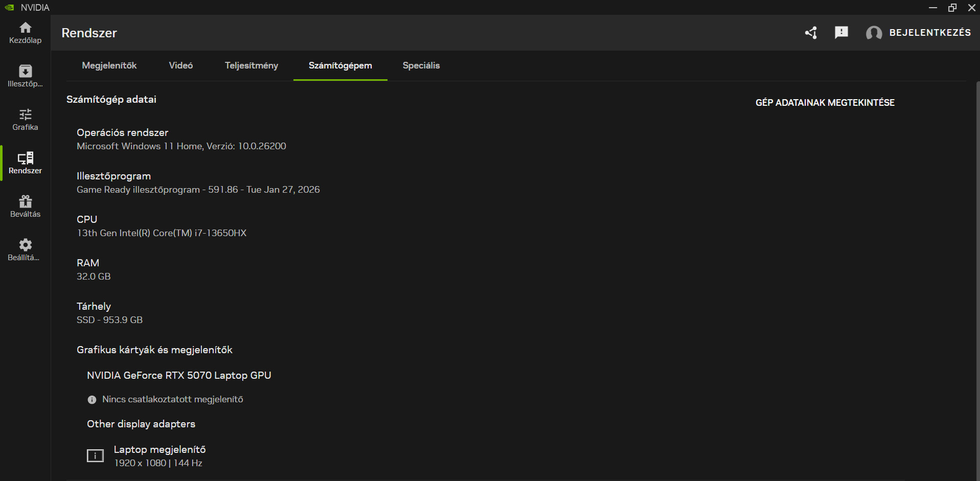Click the Windows version text 10.0.26200

(262, 146)
